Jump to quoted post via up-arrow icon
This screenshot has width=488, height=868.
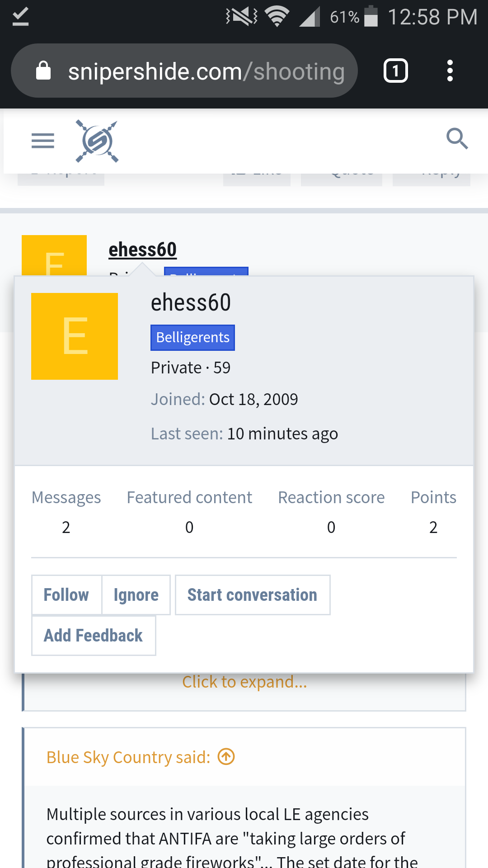(226, 757)
